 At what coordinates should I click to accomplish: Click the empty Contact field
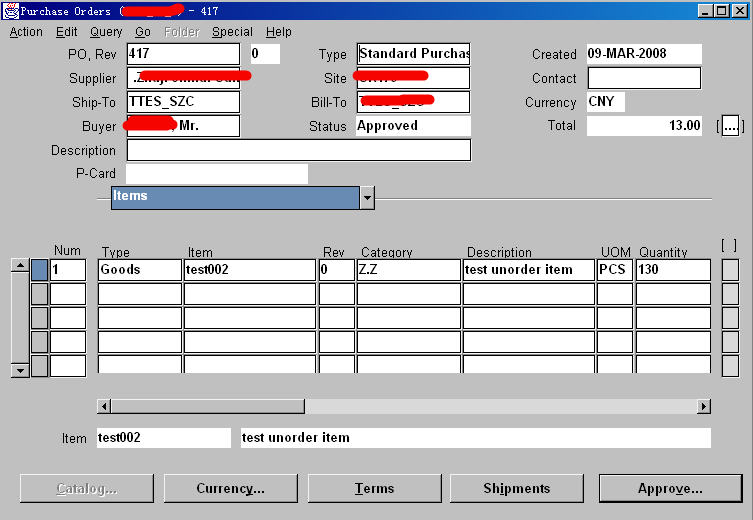coord(644,78)
